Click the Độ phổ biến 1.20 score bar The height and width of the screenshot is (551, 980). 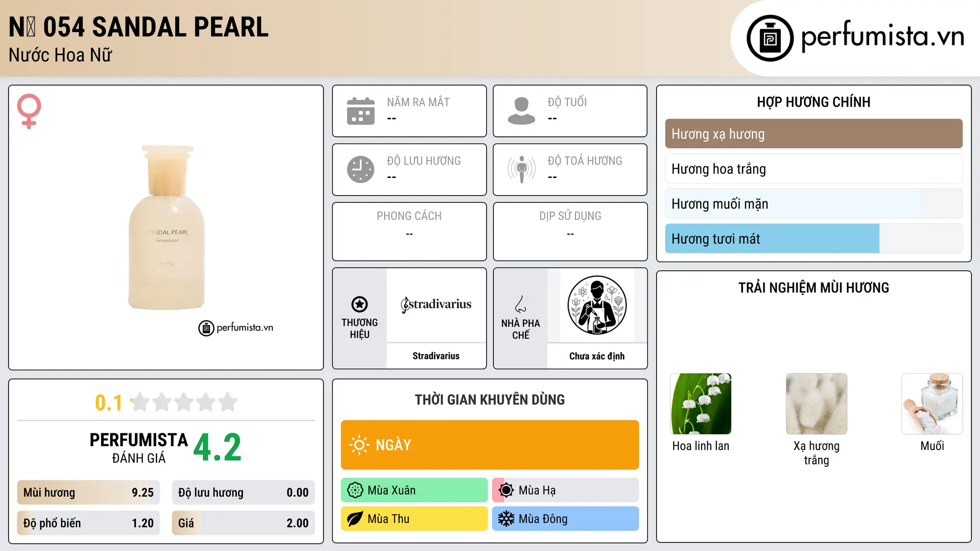[x=89, y=523]
